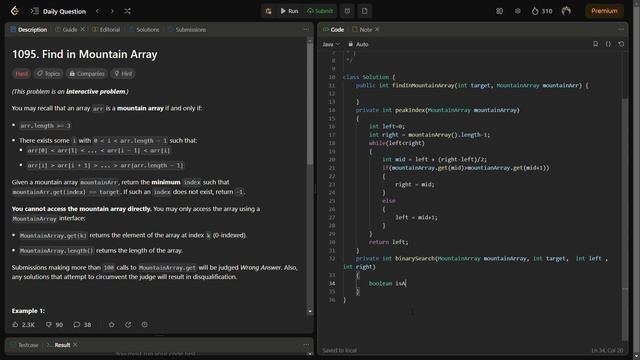The image size is (640, 360).
Task: Submit the solution
Action: click(320, 11)
